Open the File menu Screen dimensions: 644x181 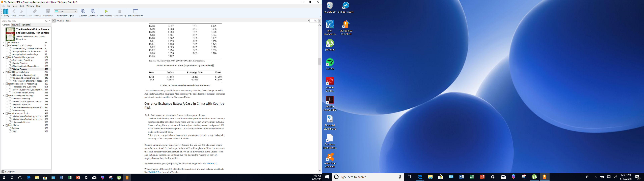[x=3, y=6]
